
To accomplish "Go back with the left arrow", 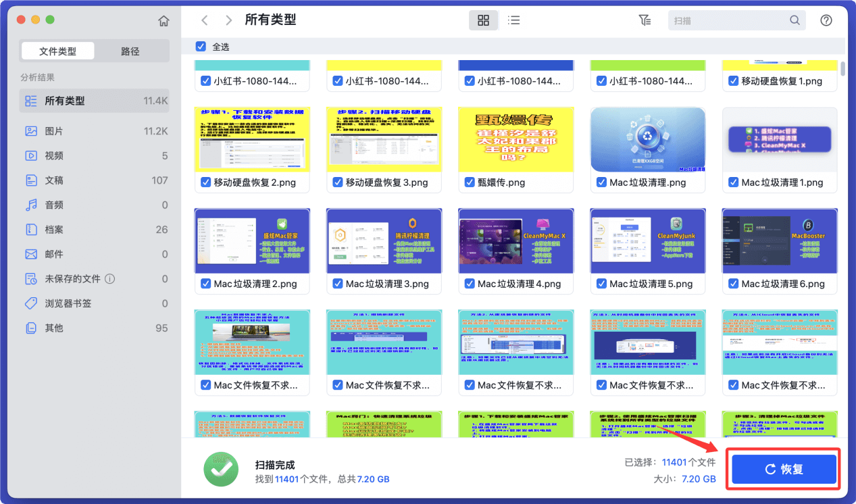I will (x=205, y=20).
